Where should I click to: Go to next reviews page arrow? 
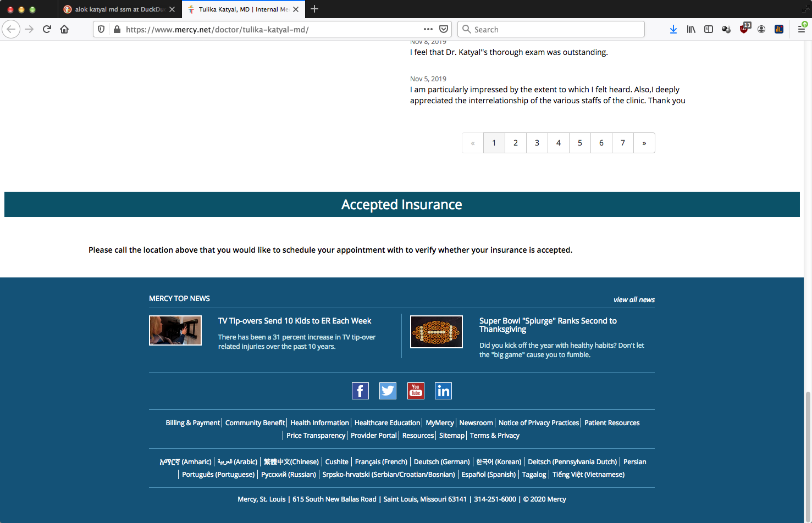point(644,143)
